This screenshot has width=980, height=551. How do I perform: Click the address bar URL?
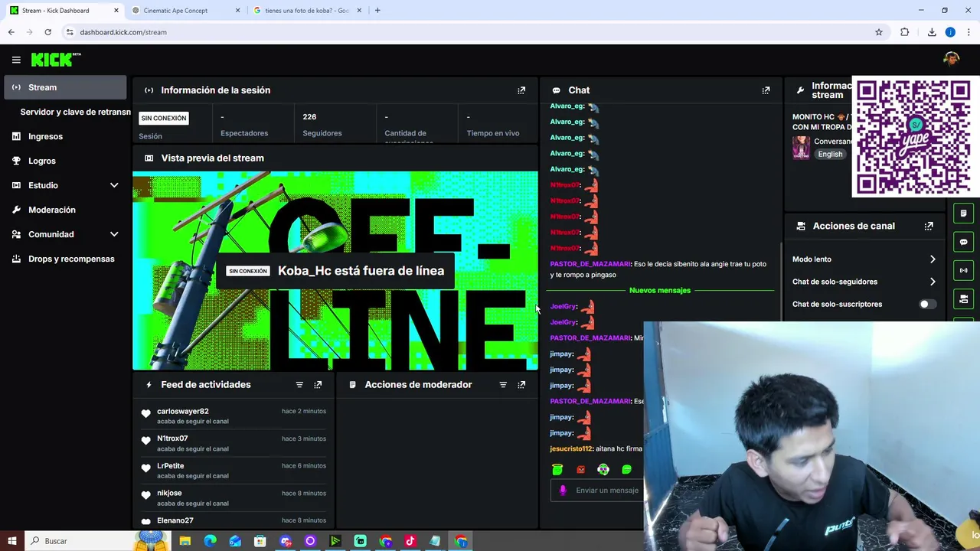(123, 32)
